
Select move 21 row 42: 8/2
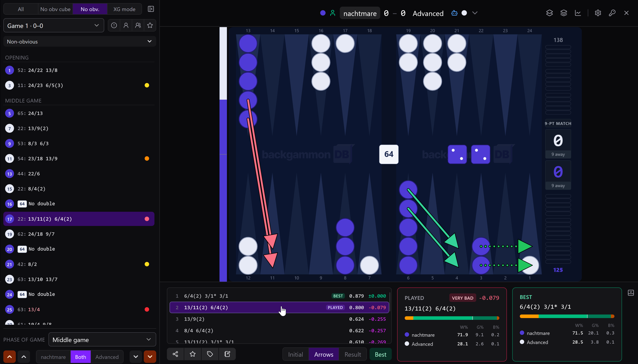79,264
